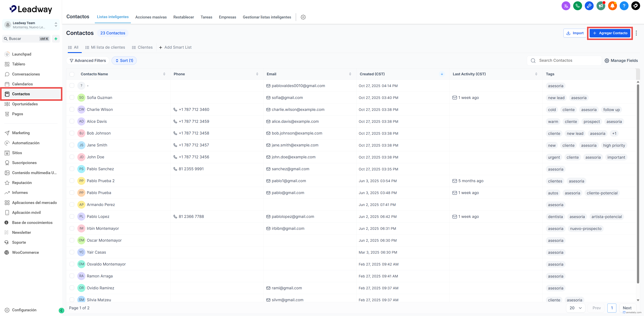Click the purple translate language icon
This screenshot has height=316, width=644.
pyautogui.click(x=566, y=6)
